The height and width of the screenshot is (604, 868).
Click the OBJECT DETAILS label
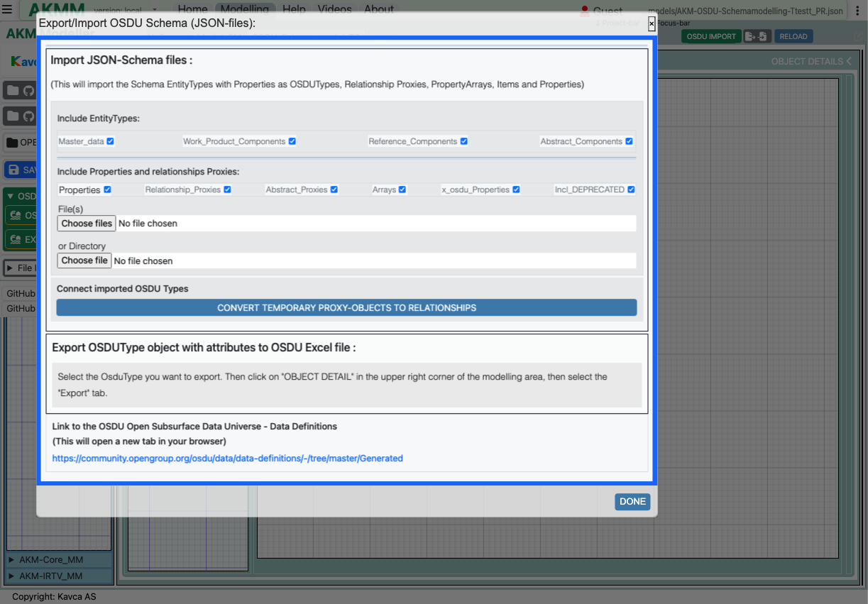(807, 62)
